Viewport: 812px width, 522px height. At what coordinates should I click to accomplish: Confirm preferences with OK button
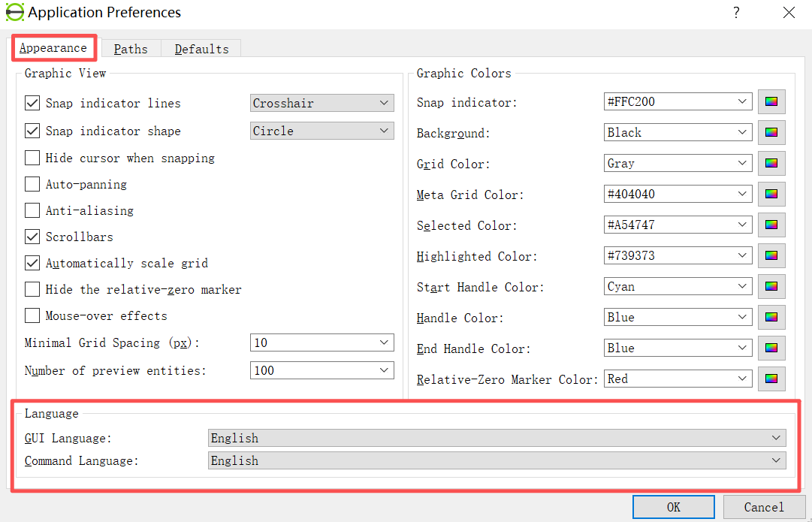(674, 507)
